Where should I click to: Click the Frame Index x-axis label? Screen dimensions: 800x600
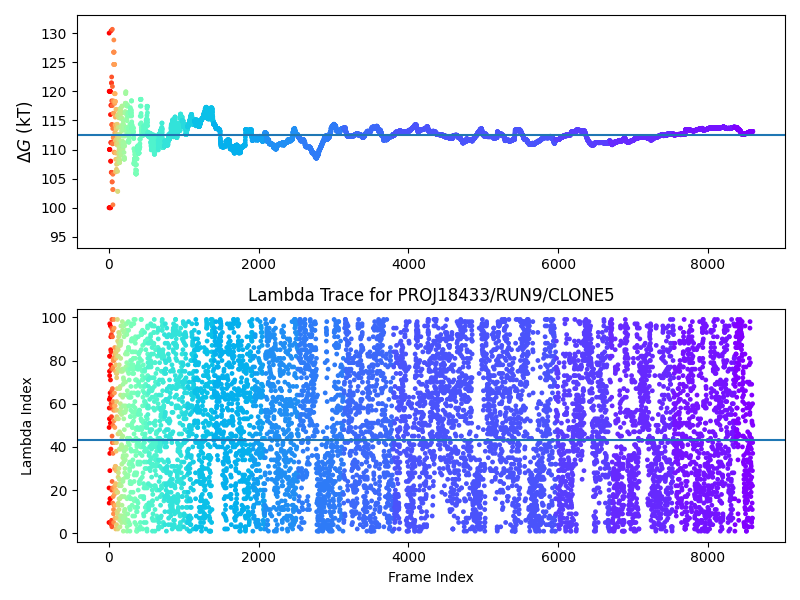[431, 577]
